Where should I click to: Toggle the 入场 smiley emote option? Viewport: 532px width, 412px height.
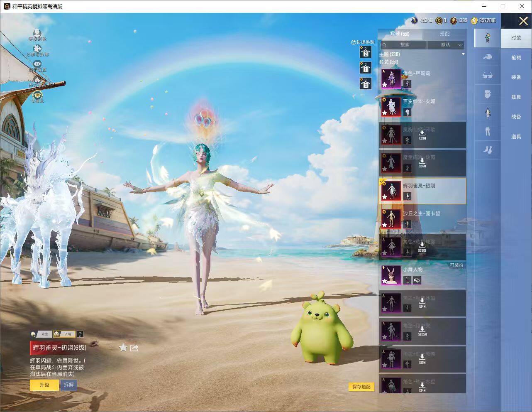tap(63, 334)
